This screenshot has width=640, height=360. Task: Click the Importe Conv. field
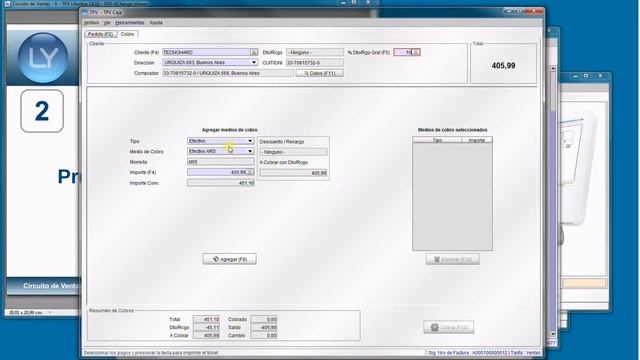coord(221,183)
